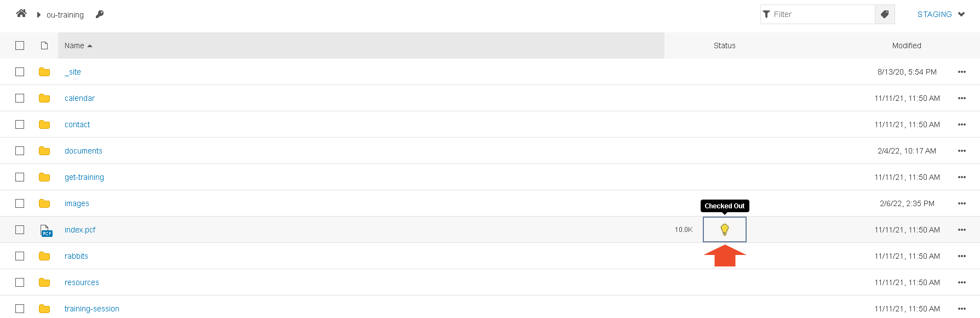The width and height of the screenshot is (980, 318).
Task: Click the new file icon in the header
Action: tap(44, 46)
